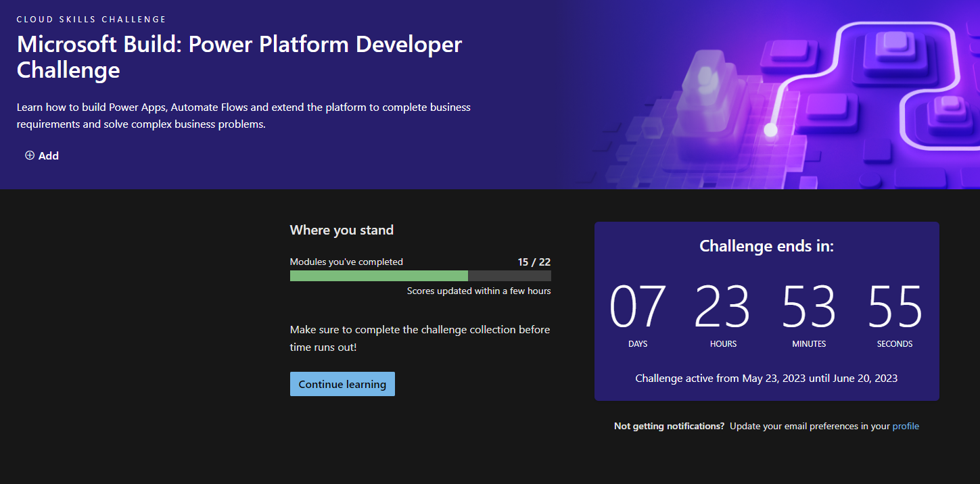Image resolution: width=980 pixels, height=484 pixels.
Task: Click the Where you stand heading
Action: tap(342, 230)
